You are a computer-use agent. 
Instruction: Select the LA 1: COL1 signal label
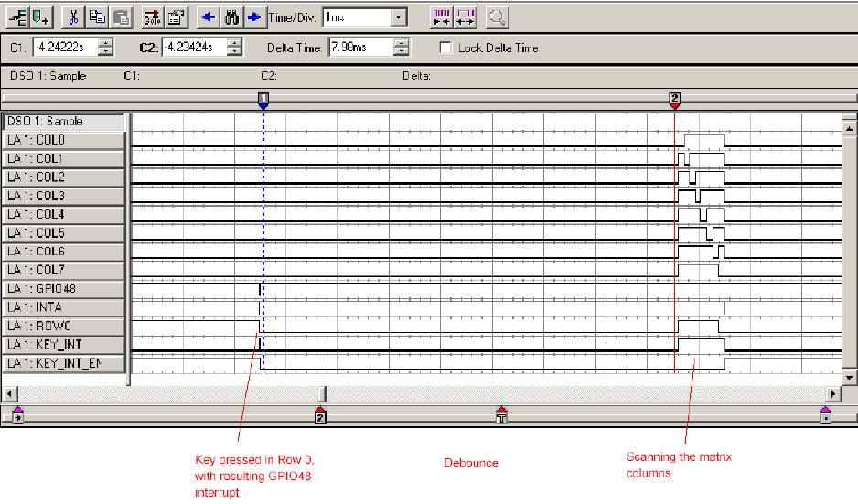click(x=65, y=159)
